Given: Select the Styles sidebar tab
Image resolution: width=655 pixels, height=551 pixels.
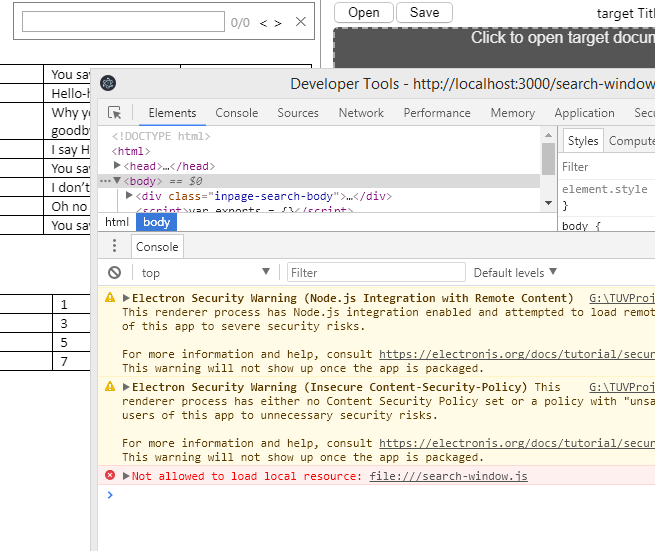Looking at the screenshot, I should [x=583, y=141].
